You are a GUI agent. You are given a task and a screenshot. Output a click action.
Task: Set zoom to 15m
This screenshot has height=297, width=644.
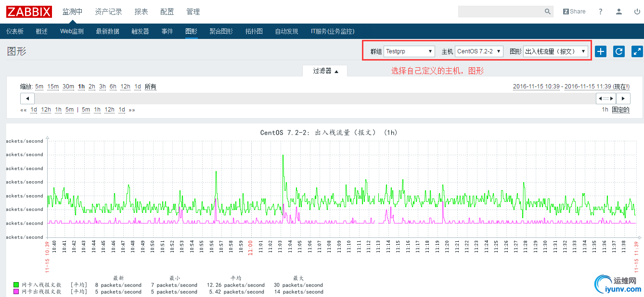(53, 87)
